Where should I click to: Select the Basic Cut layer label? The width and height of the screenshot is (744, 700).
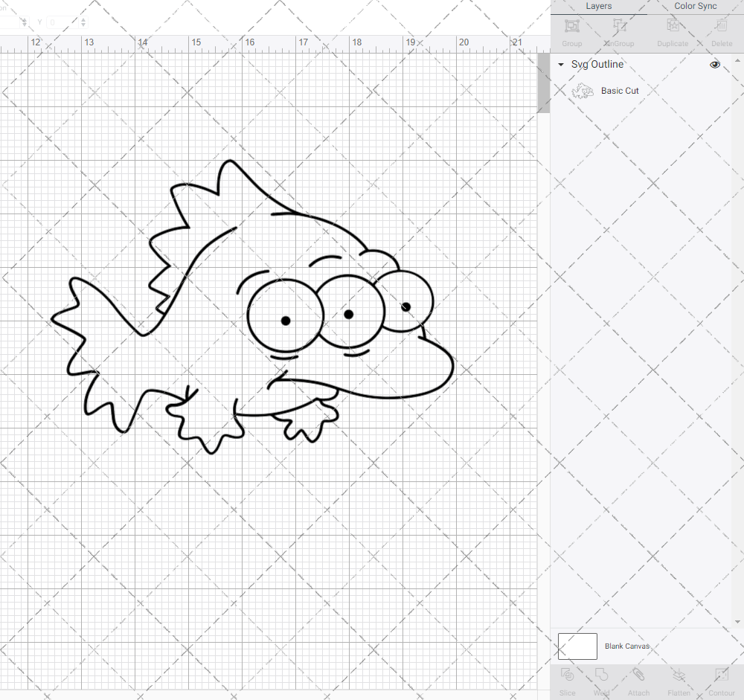(620, 91)
